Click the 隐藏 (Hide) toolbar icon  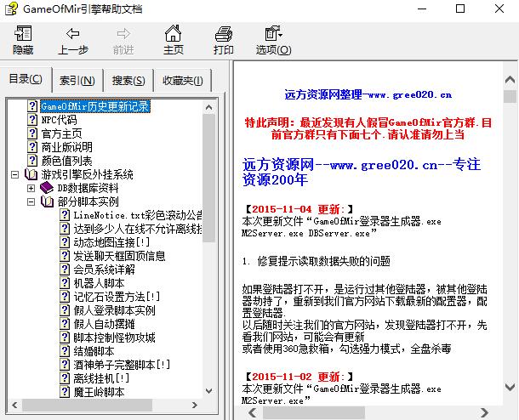coord(23,33)
